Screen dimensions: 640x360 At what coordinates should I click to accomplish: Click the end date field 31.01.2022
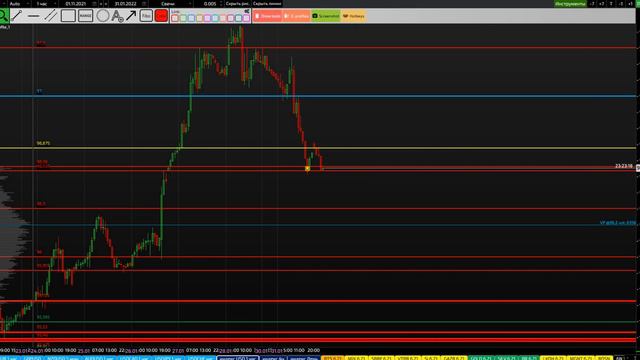point(125,4)
